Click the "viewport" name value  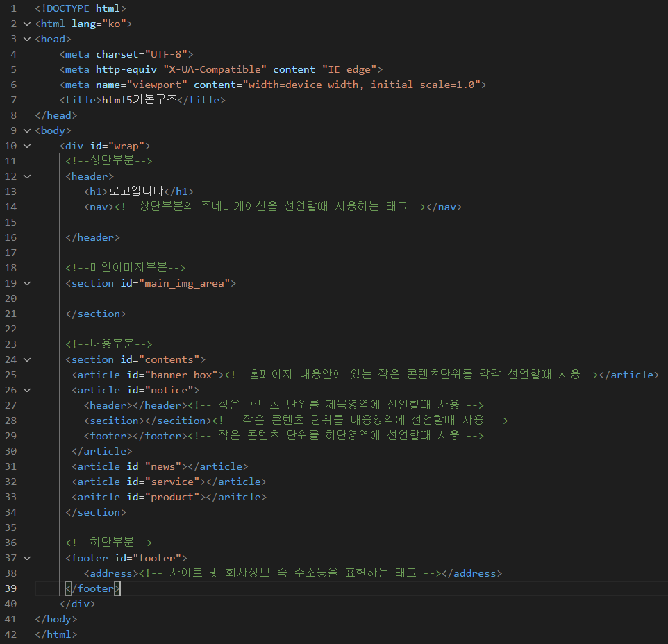157,85
